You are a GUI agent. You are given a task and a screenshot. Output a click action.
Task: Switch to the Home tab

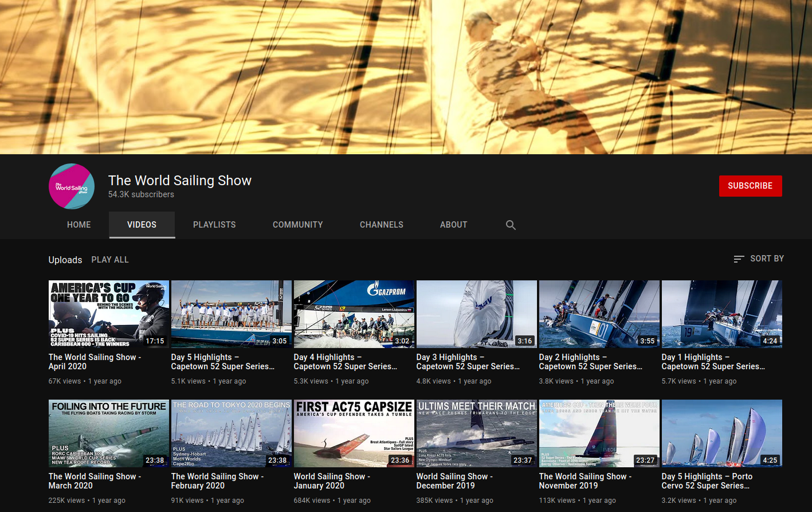pyautogui.click(x=79, y=225)
